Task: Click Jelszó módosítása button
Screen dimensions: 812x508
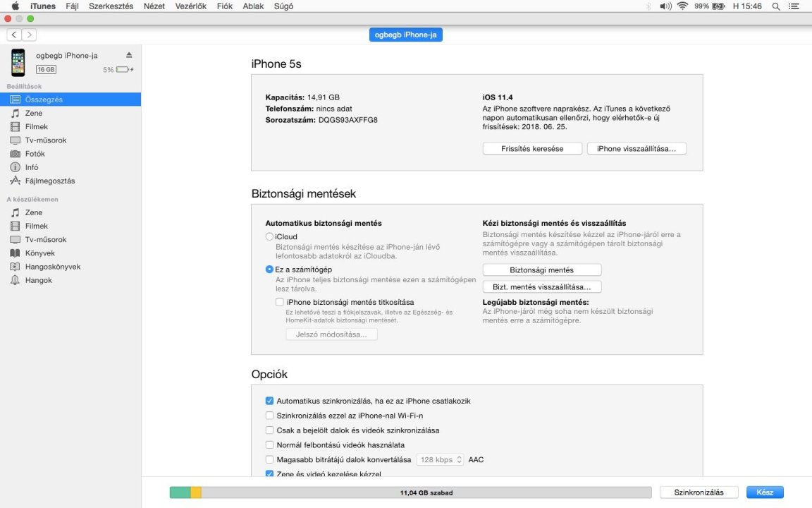Action: (331, 334)
